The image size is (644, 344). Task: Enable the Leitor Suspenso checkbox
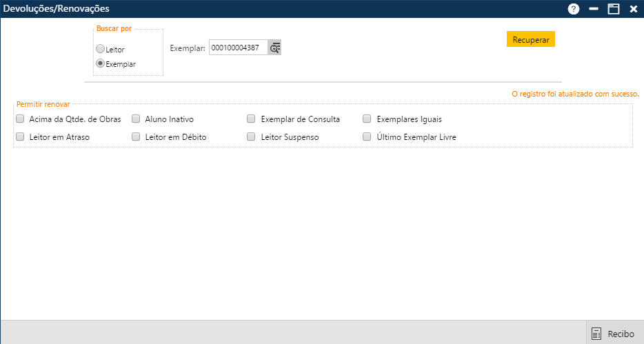click(252, 136)
